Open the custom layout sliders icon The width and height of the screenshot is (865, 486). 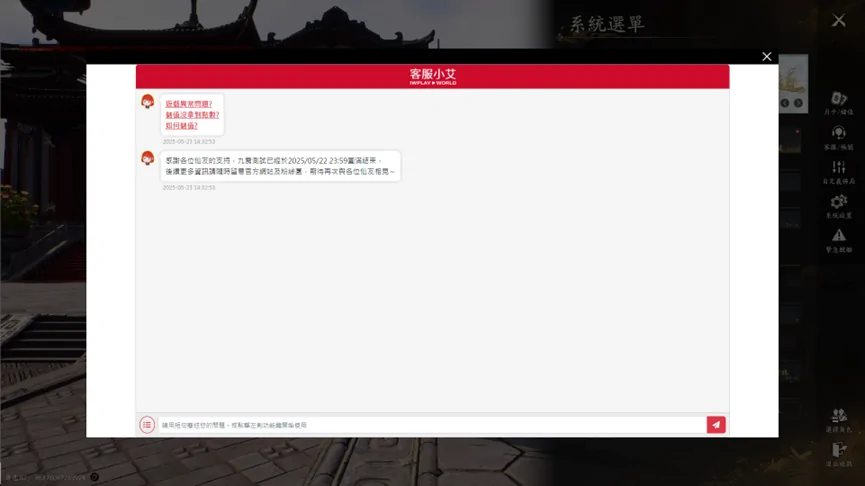click(839, 172)
